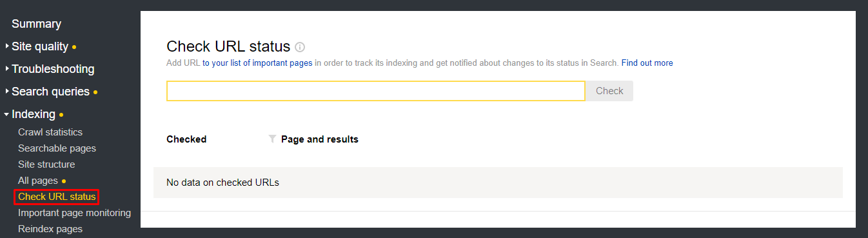
Task: Open the Summary page
Action: (36, 24)
